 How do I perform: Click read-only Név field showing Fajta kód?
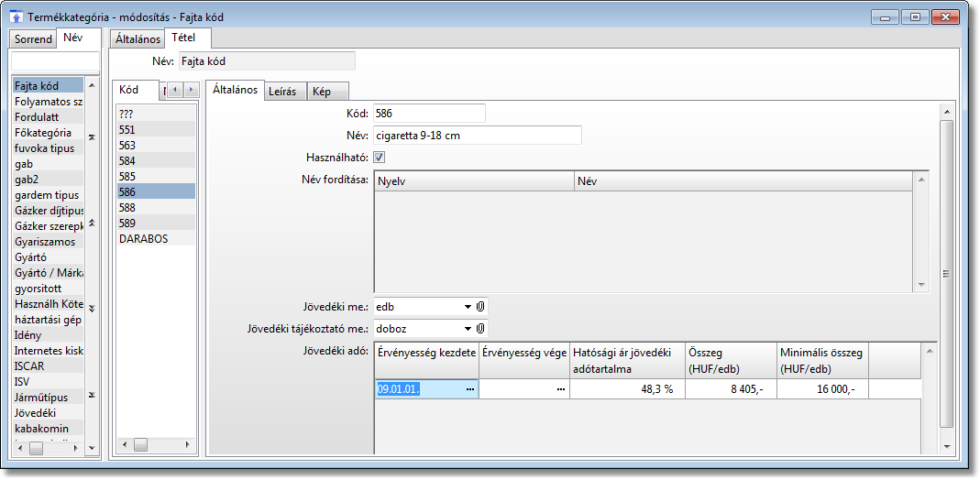tap(267, 61)
